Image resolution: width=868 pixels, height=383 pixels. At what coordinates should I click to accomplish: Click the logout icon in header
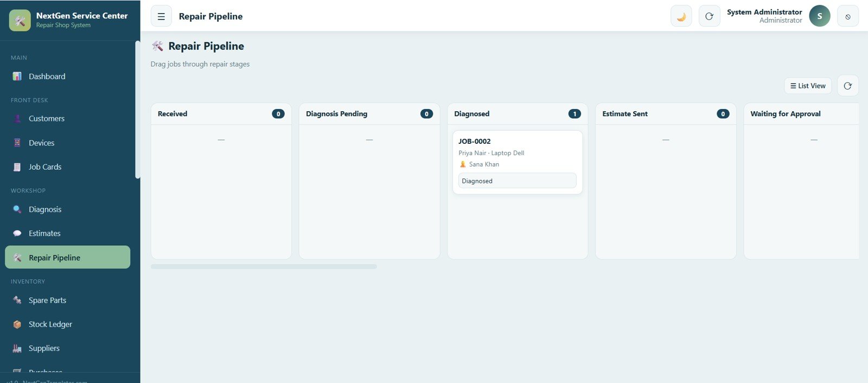pyautogui.click(x=848, y=16)
